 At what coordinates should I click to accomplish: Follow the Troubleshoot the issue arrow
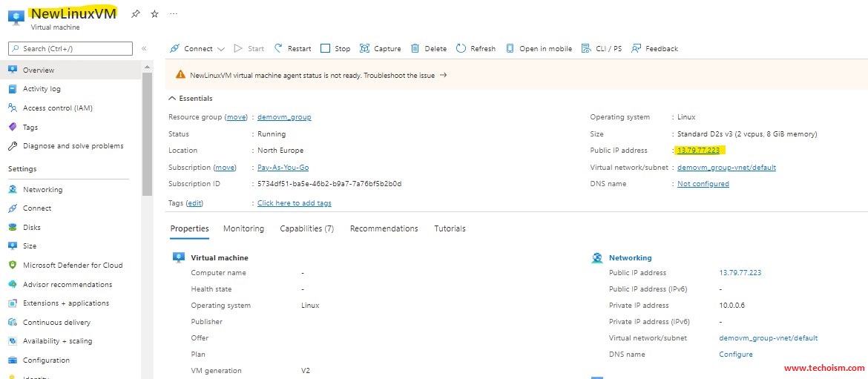[x=444, y=75]
